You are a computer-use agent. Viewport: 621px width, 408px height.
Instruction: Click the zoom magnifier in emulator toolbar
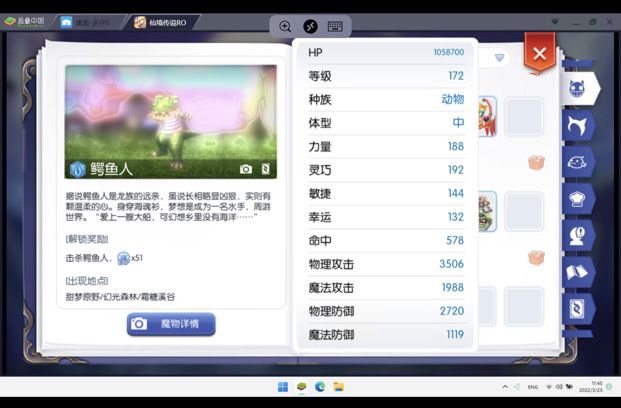(x=285, y=27)
